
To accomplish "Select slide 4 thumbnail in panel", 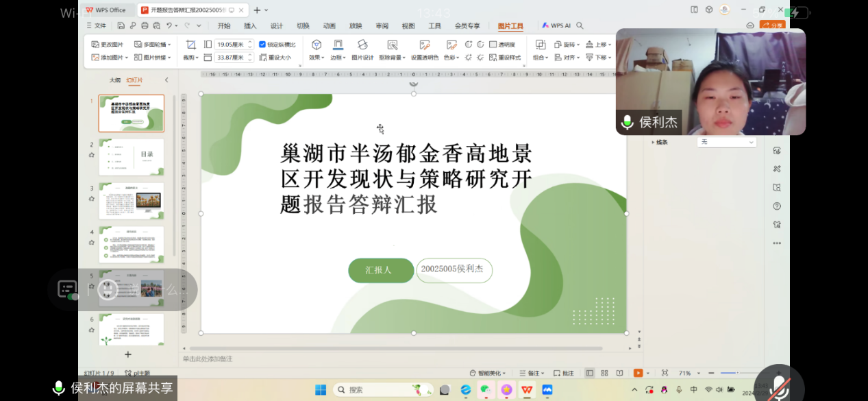I will click(x=132, y=245).
